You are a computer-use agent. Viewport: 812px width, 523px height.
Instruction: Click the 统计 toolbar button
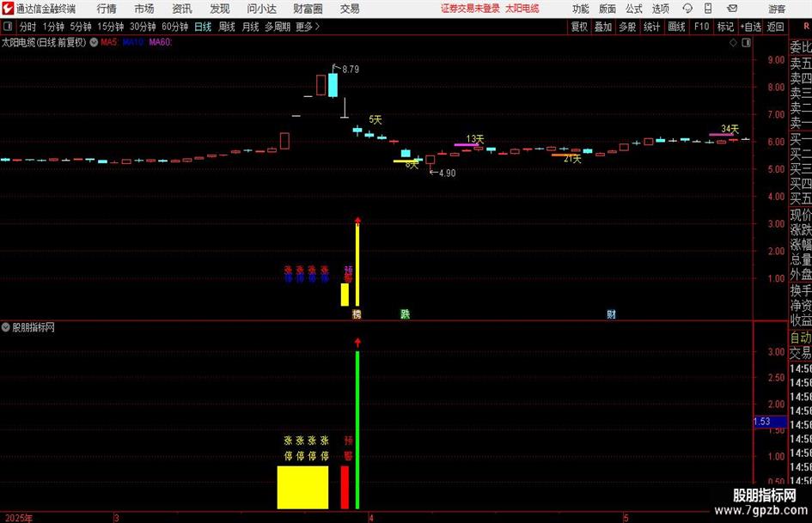pos(651,27)
